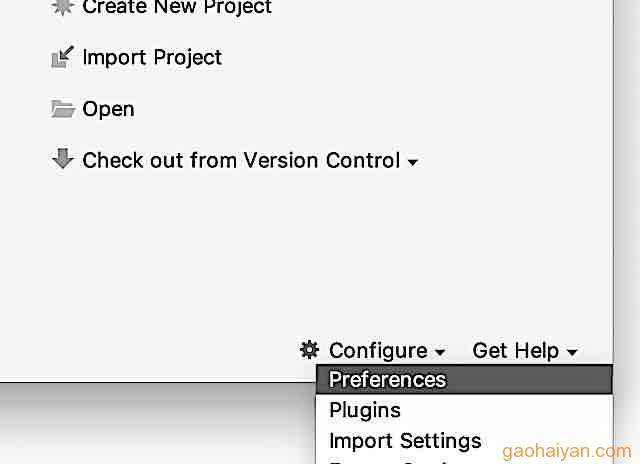640x464 pixels.
Task: Expand the Get Help dropdown arrow
Action: 572,352
